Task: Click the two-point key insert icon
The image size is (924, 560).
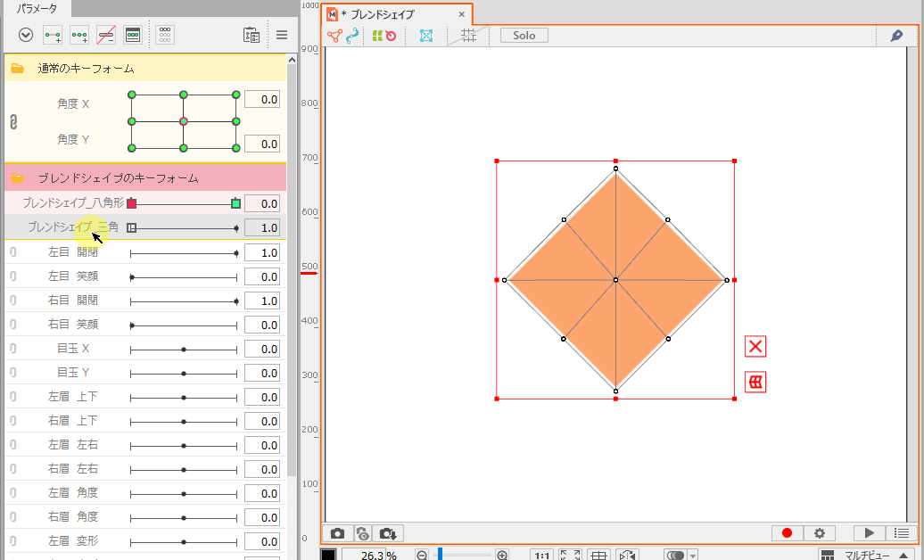Action: tap(52, 35)
